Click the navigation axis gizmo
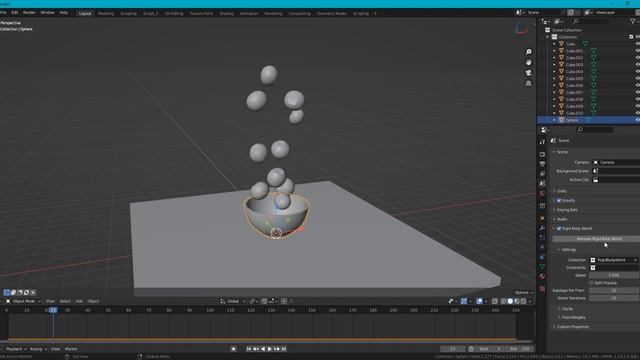The width and height of the screenshot is (640, 360). (x=520, y=29)
